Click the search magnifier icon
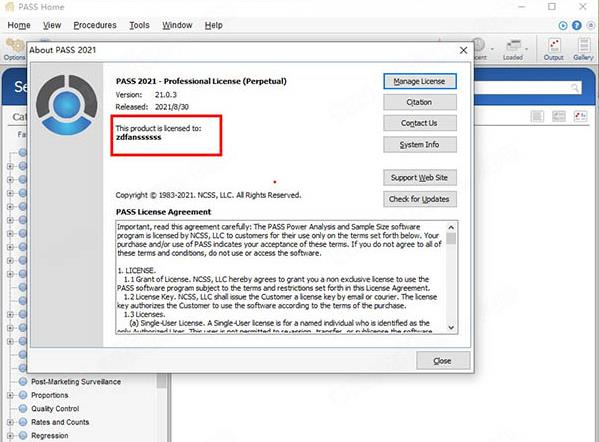This screenshot has height=442, width=599. [x=575, y=88]
